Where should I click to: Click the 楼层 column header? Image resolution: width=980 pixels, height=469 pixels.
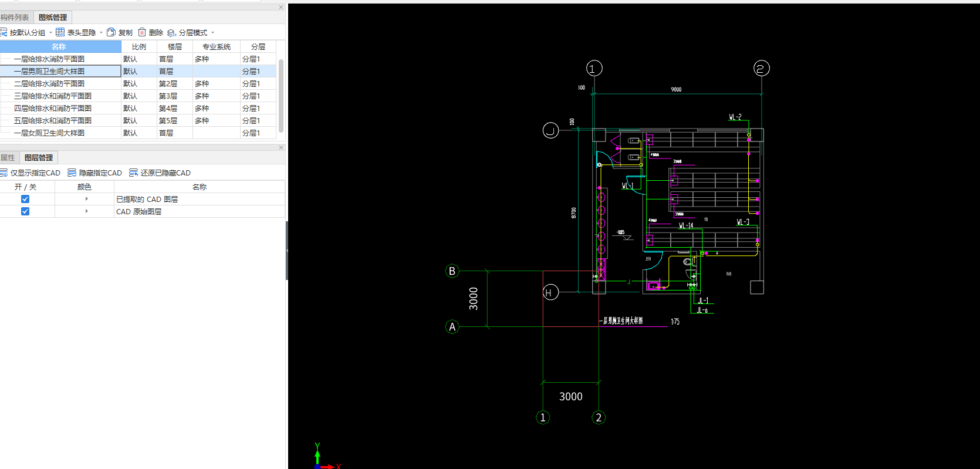tap(175, 46)
